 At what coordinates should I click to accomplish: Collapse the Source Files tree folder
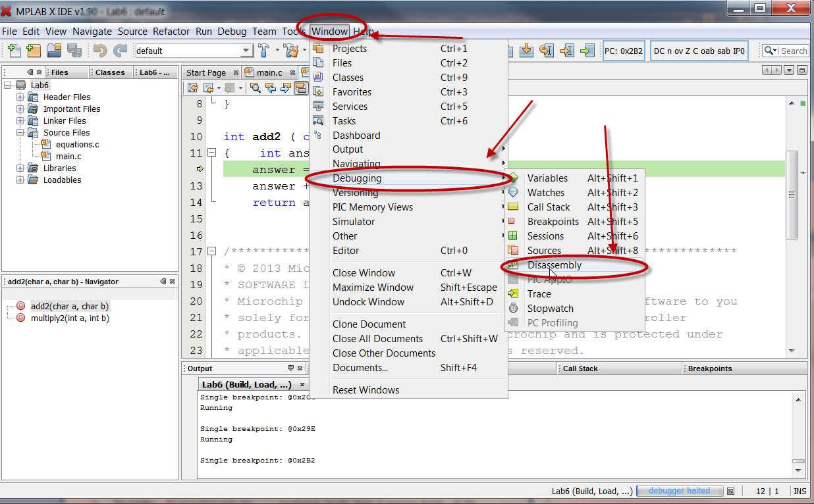click(x=20, y=133)
